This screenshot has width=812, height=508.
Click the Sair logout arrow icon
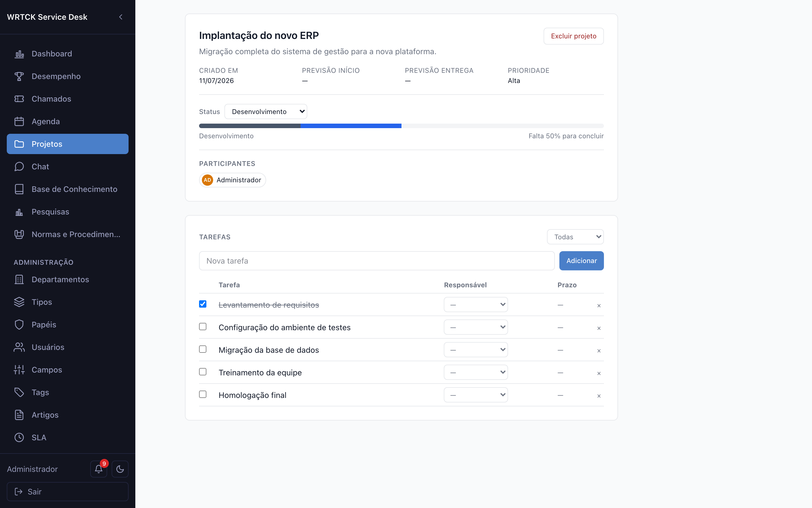18,492
